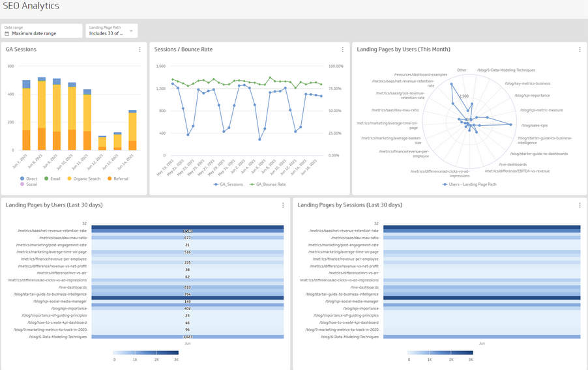The width and height of the screenshot is (588, 370).
Task: Open Landing Pages by Sessions (Last 30 days) menu
Action: (580, 205)
